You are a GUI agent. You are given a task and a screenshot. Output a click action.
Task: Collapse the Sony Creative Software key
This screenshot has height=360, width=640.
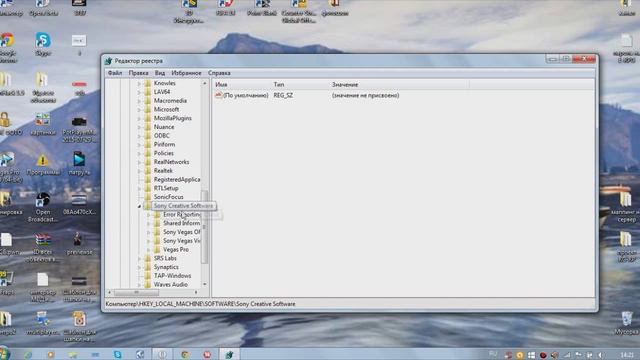[139, 206]
